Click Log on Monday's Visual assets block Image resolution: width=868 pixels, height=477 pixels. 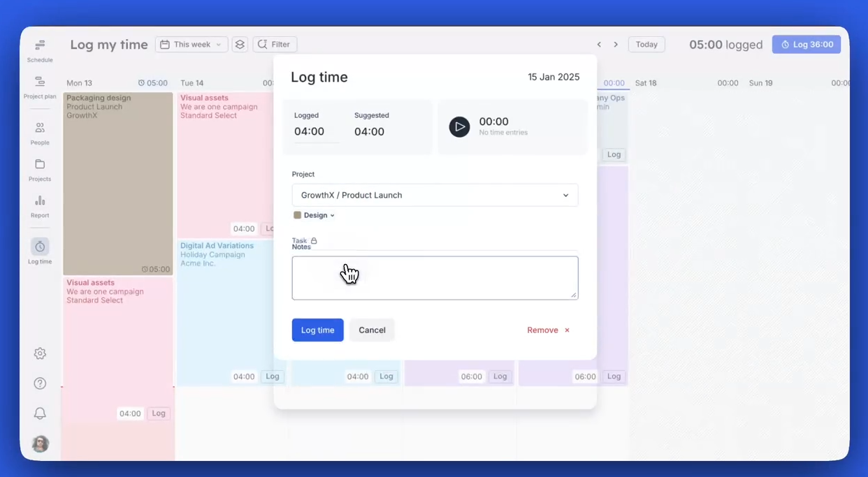tap(159, 413)
